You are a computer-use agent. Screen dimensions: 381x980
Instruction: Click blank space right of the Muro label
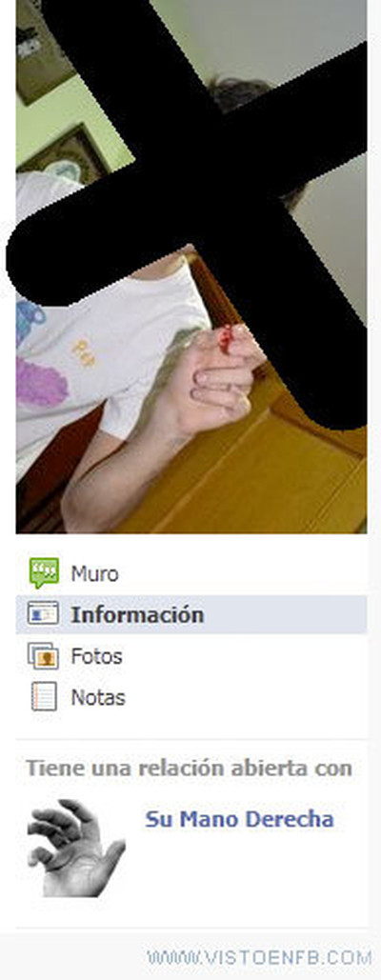pos(244,573)
